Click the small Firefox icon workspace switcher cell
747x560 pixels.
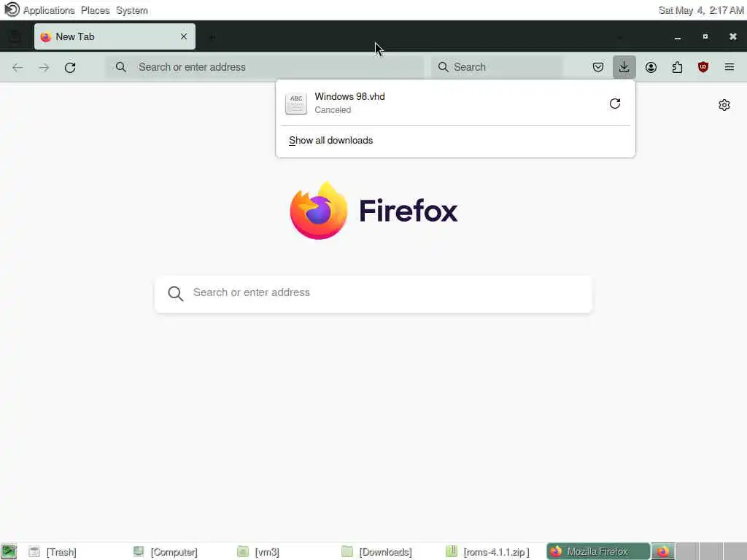(x=663, y=552)
